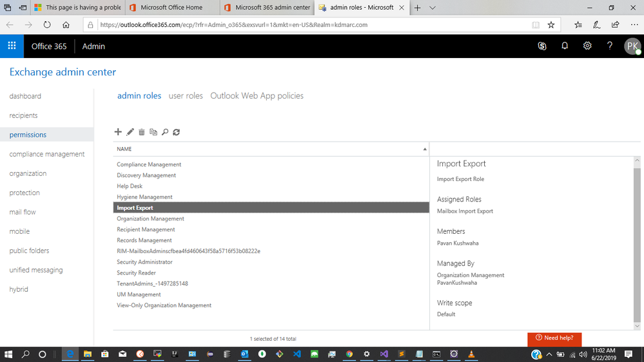Open the Office 365 app launcher waffle
This screenshot has height=362, width=644.
point(12,46)
